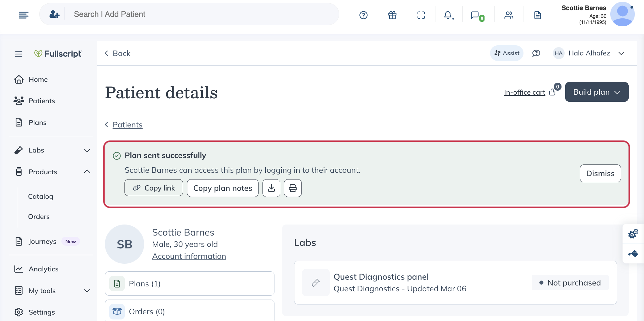The width and height of the screenshot is (644, 321).
Task: Open the notifications bell icon
Action: point(448,15)
